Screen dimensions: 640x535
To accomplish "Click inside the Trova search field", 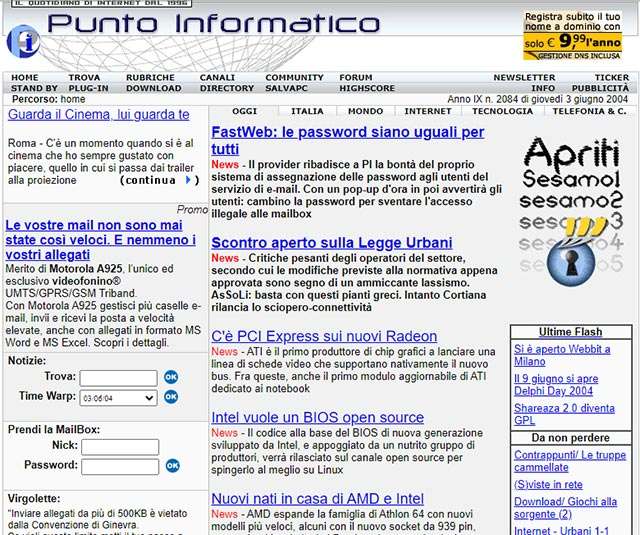I will (118, 378).
